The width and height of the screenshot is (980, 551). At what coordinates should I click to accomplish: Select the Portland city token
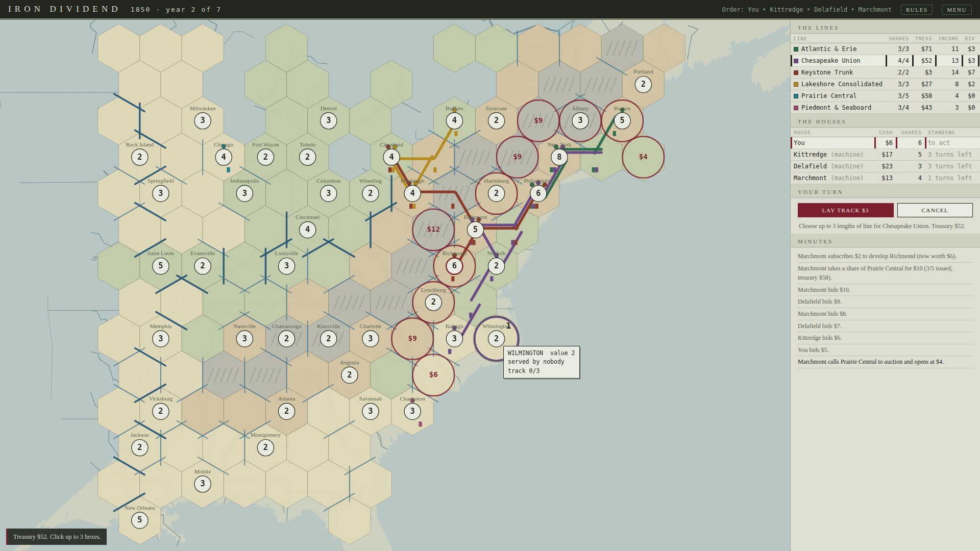643,84
